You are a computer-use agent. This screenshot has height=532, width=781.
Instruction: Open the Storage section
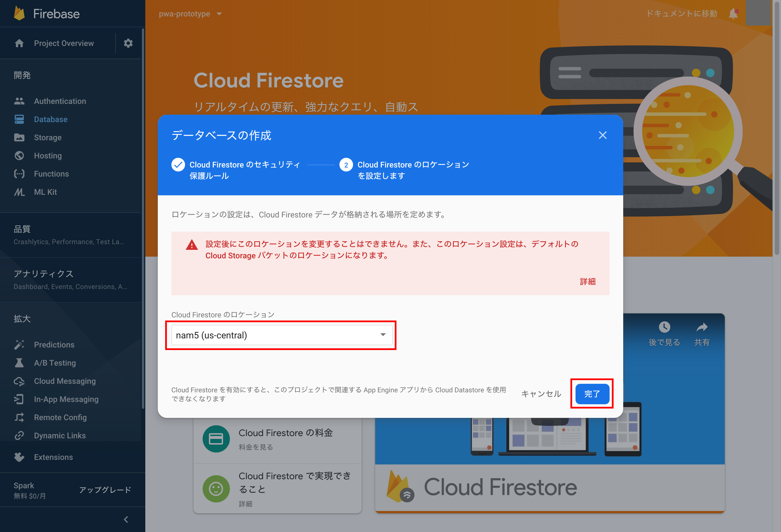click(47, 137)
